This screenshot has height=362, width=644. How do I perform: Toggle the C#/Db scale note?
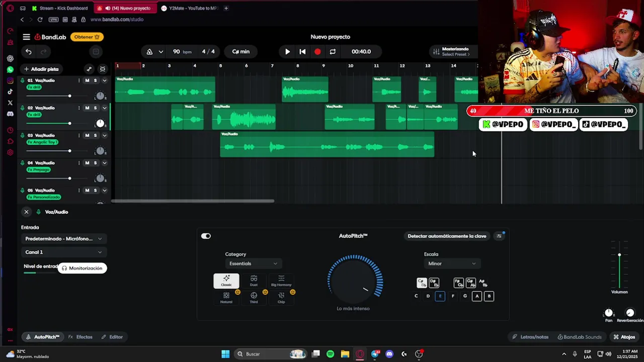point(422,283)
